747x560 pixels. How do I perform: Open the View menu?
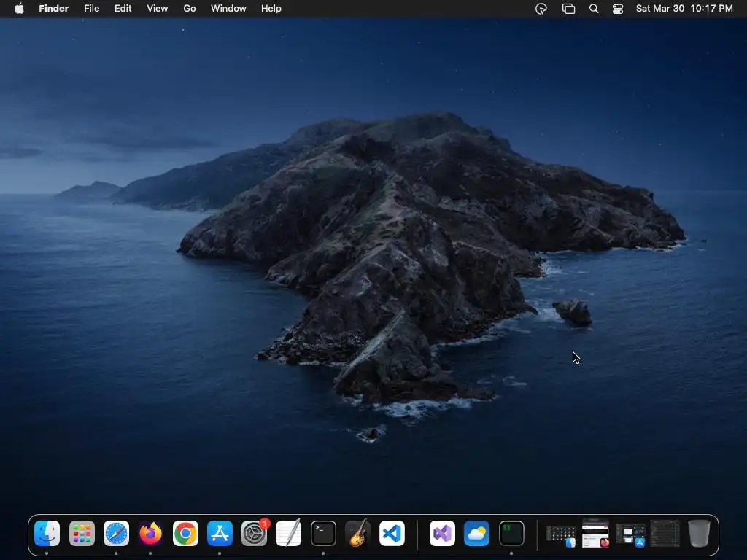tap(158, 9)
